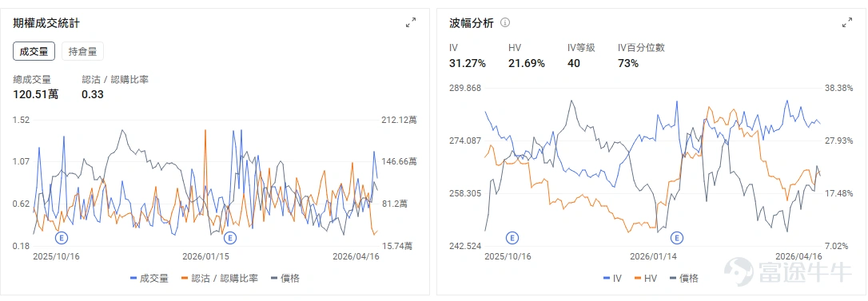Click the 289.868 price axis label
The height and width of the screenshot is (301, 868).
(466, 88)
